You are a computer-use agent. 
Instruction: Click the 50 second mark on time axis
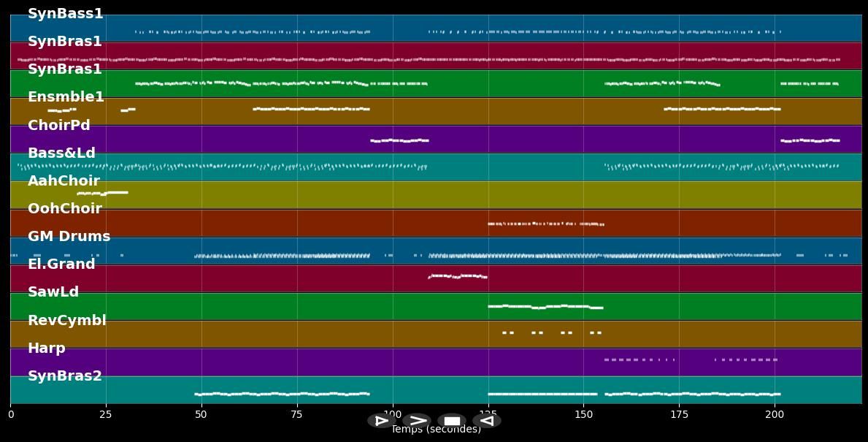201,415
